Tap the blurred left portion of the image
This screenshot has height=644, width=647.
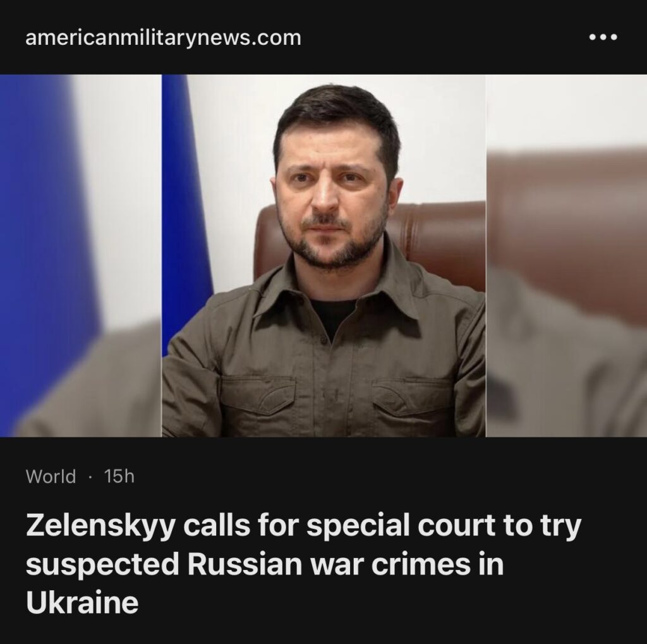tap(80, 255)
